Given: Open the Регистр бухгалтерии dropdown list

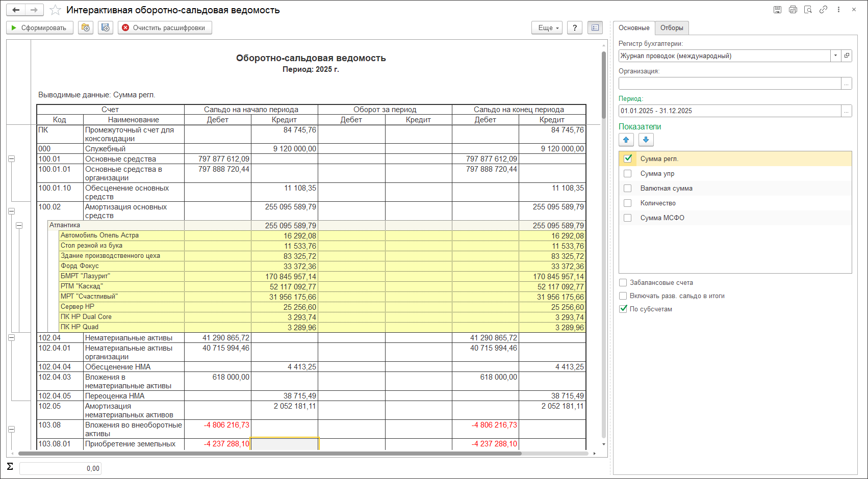Looking at the screenshot, I should 835,56.
